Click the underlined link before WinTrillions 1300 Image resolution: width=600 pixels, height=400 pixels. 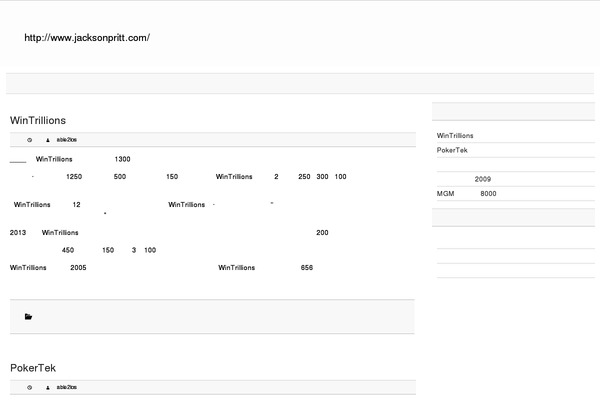[x=18, y=161]
